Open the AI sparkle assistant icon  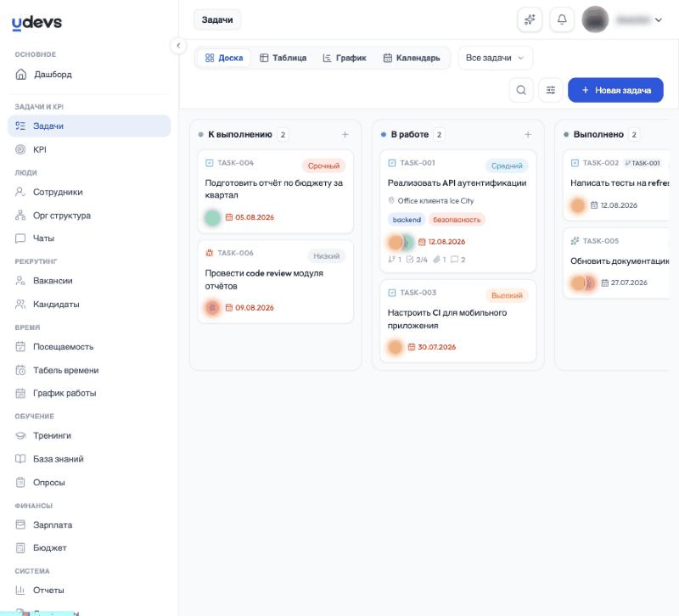tap(530, 20)
